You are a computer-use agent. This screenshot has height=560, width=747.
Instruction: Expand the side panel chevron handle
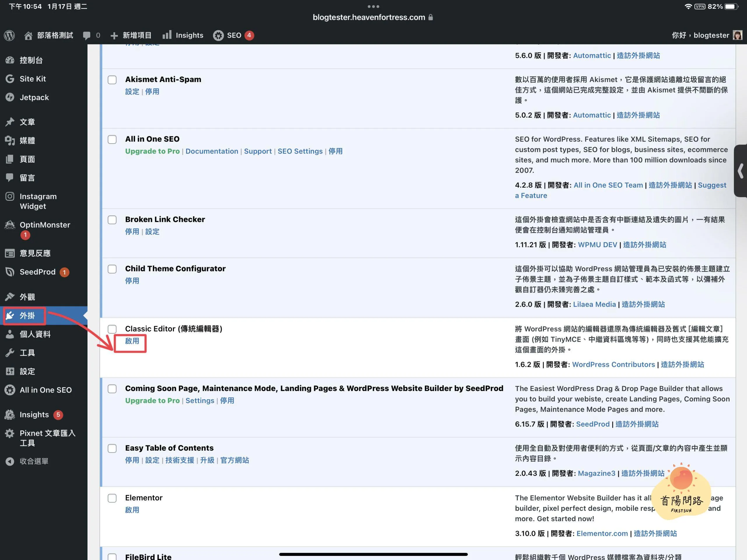pyautogui.click(x=740, y=171)
